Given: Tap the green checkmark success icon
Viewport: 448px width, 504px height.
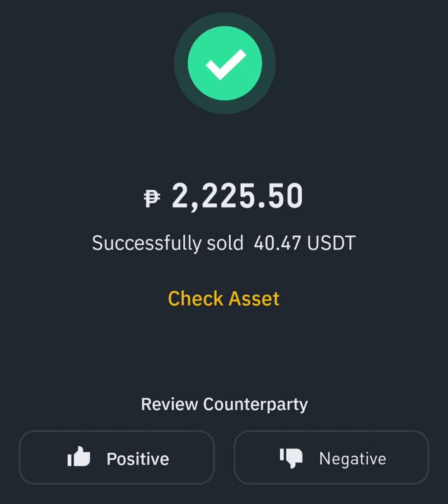Looking at the screenshot, I should [x=225, y=63].
